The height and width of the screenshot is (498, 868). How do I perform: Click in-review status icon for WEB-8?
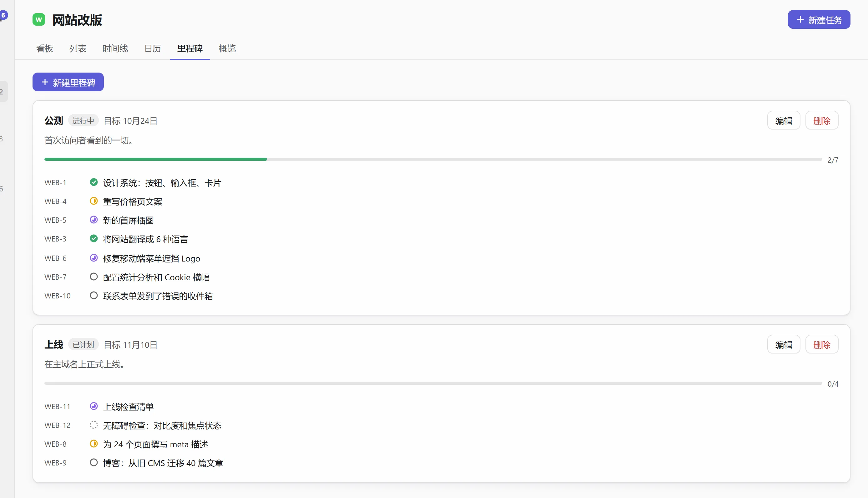[94, 444]
